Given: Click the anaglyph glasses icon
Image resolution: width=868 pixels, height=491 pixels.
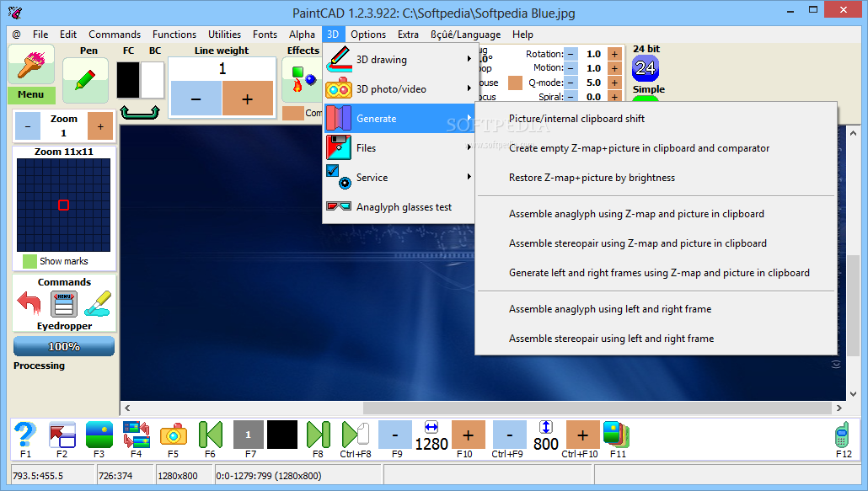Looking at the screenshot, I should [x=338, y=207].
